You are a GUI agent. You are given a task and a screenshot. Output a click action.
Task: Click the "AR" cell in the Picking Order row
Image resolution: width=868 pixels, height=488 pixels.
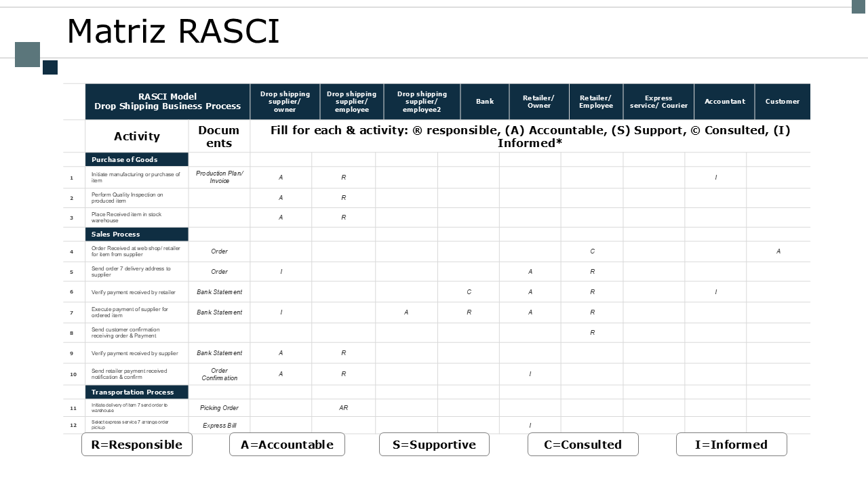(344, 408)
